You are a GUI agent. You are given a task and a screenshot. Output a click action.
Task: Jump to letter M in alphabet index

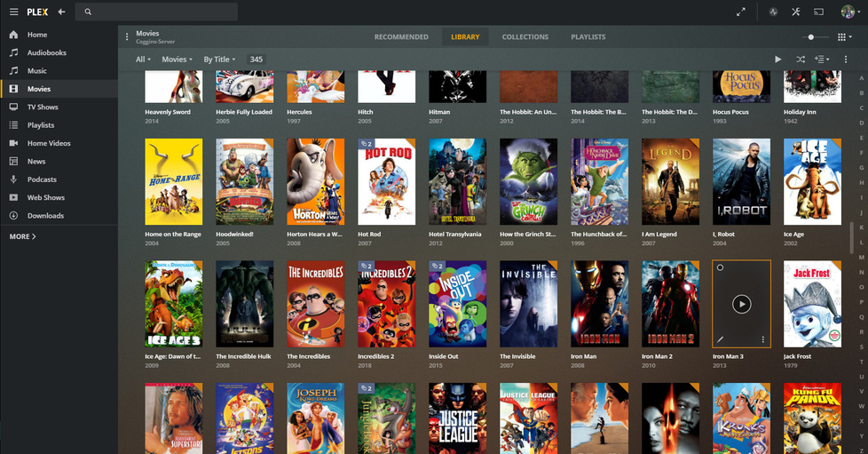click(862, 258)
